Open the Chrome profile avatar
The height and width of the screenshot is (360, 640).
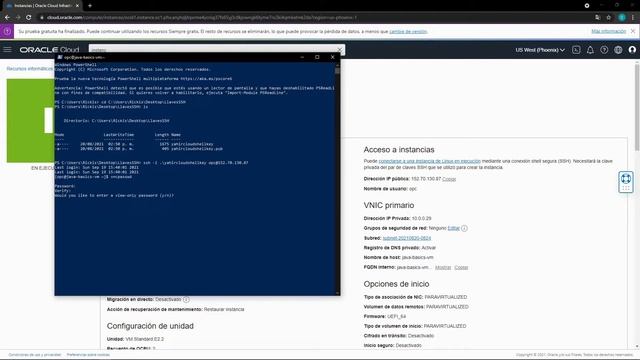[622, 18]
